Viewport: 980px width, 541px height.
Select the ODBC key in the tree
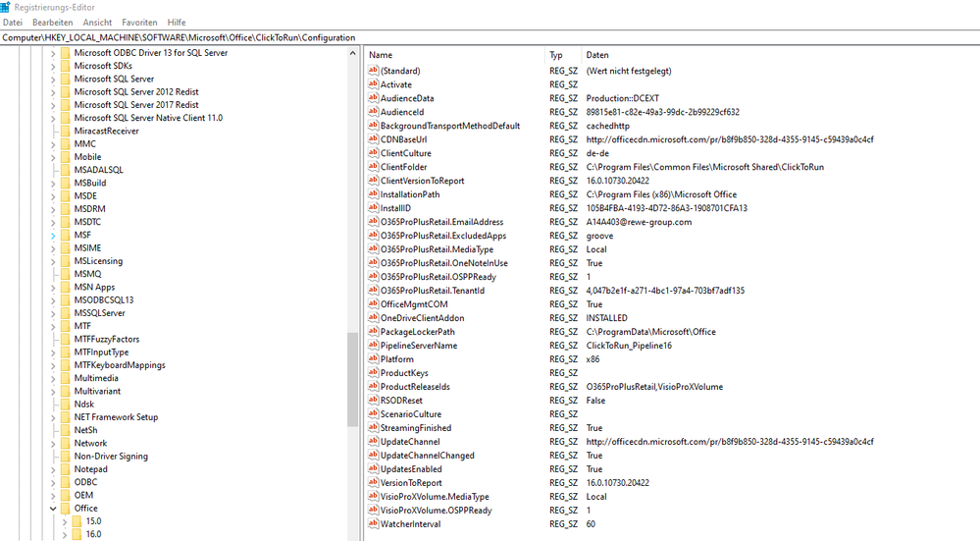85,482
